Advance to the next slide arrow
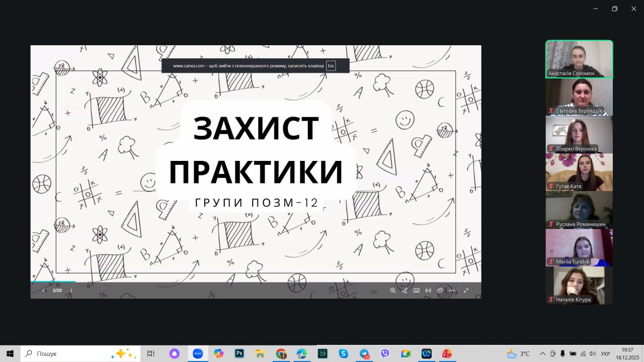644x362 pixels. click(x=71, y=291)
